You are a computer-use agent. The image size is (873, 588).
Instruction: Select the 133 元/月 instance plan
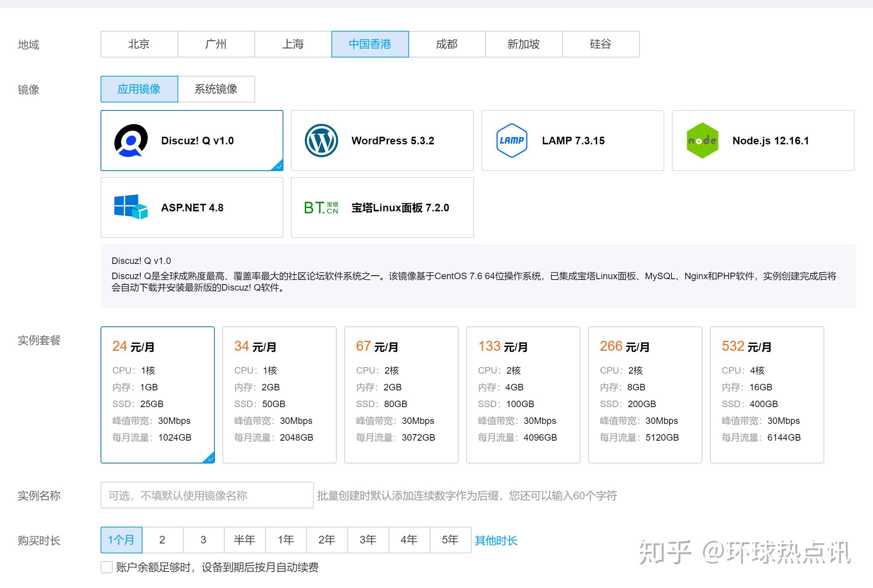point(523,395)
